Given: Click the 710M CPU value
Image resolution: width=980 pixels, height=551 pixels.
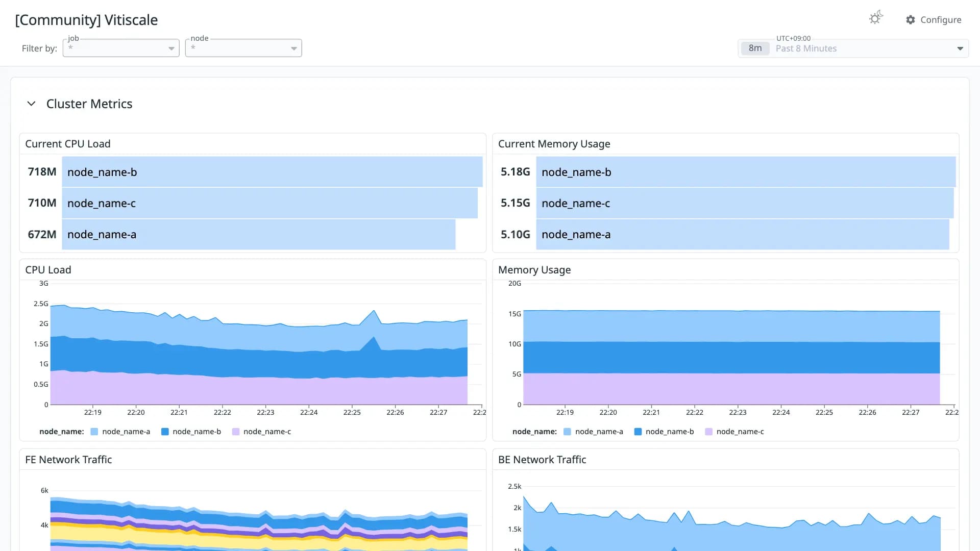Looking at the screenshot, I should click(x=42, y=203).
